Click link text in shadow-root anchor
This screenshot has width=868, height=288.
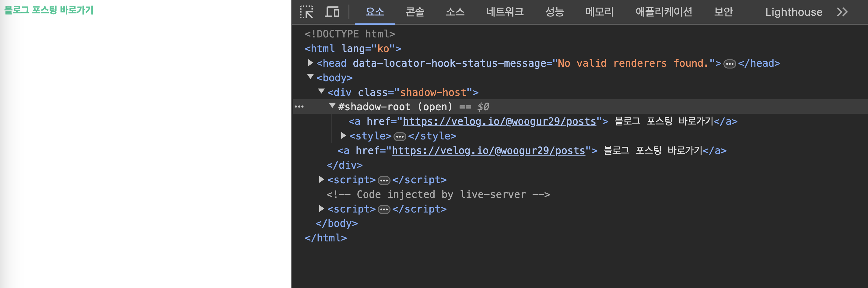click(664, 121)
